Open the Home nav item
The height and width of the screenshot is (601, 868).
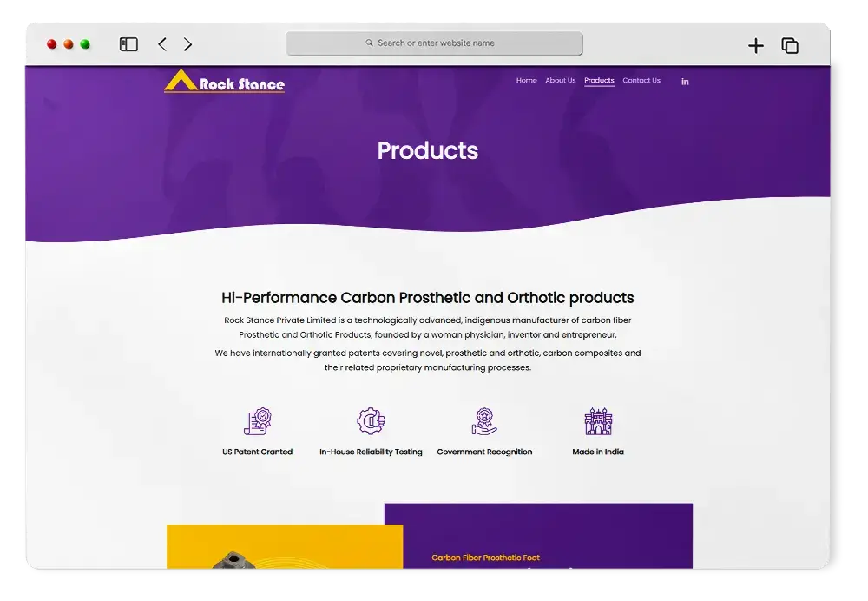(527, 80)
